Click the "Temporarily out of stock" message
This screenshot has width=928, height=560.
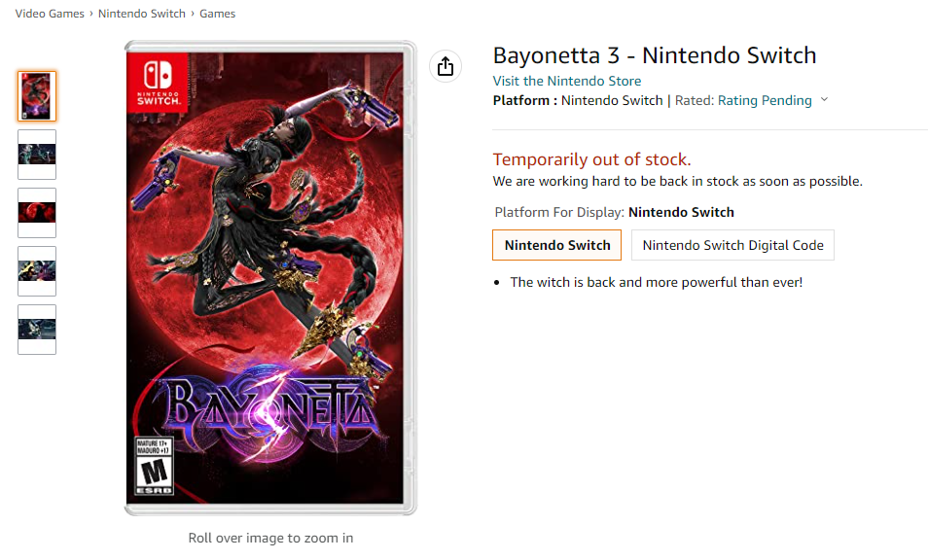click(x=591, y=159)
